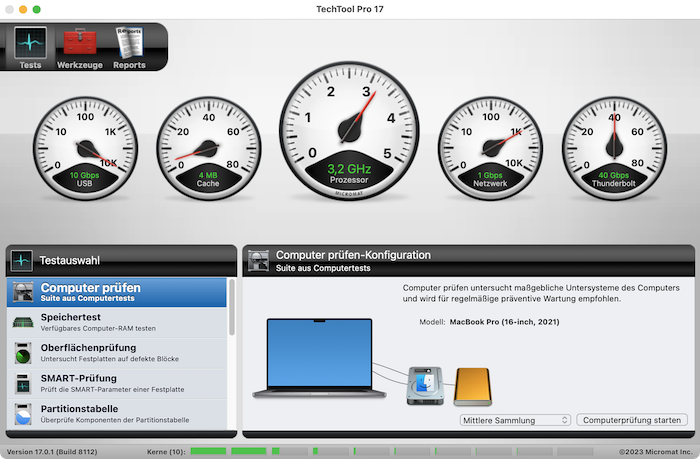The image size is (700, 459).
Task: Select Oberflächenprüfung in the test list
Action: click(x=117, y=353)
